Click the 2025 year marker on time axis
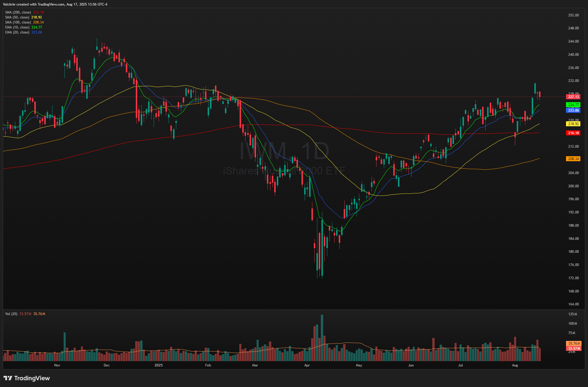The image size is (588, 387). [158, 365]
